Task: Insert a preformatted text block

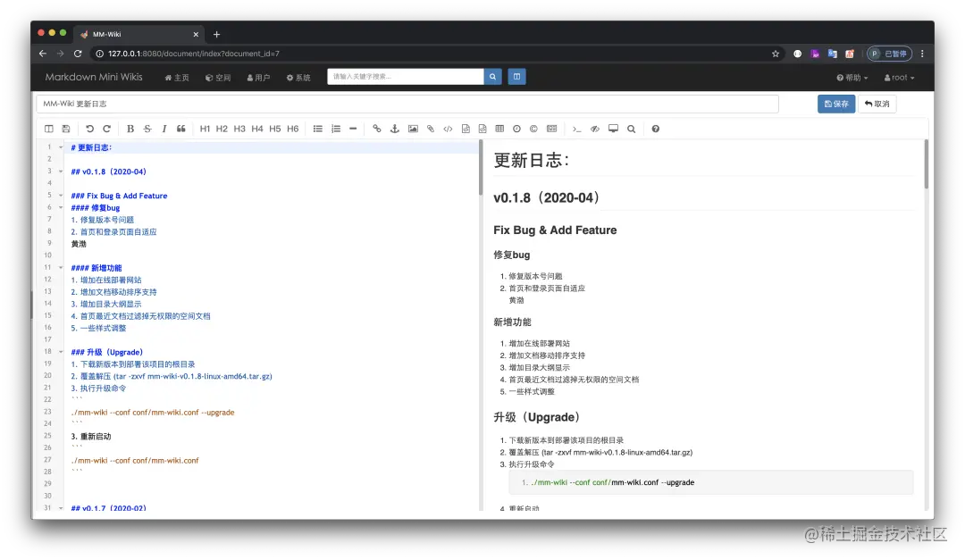Action: [466, 129]
